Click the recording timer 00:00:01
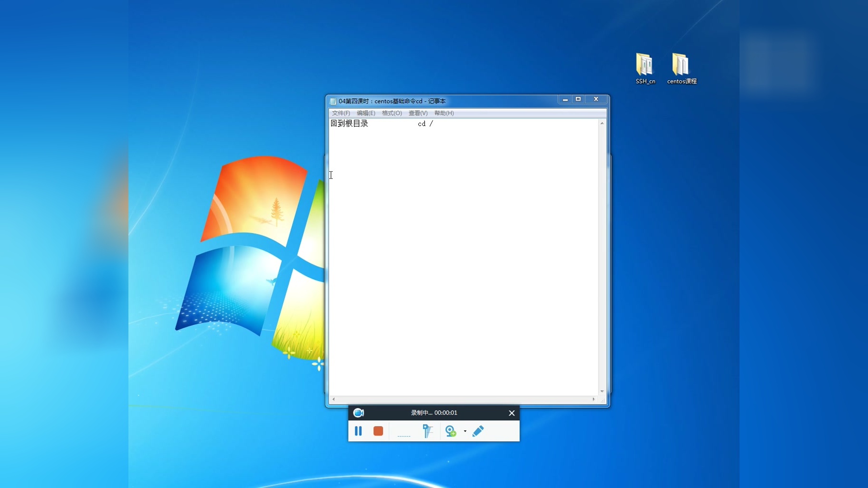The width and height of the screenshot is (868, 488). [445, 413]
